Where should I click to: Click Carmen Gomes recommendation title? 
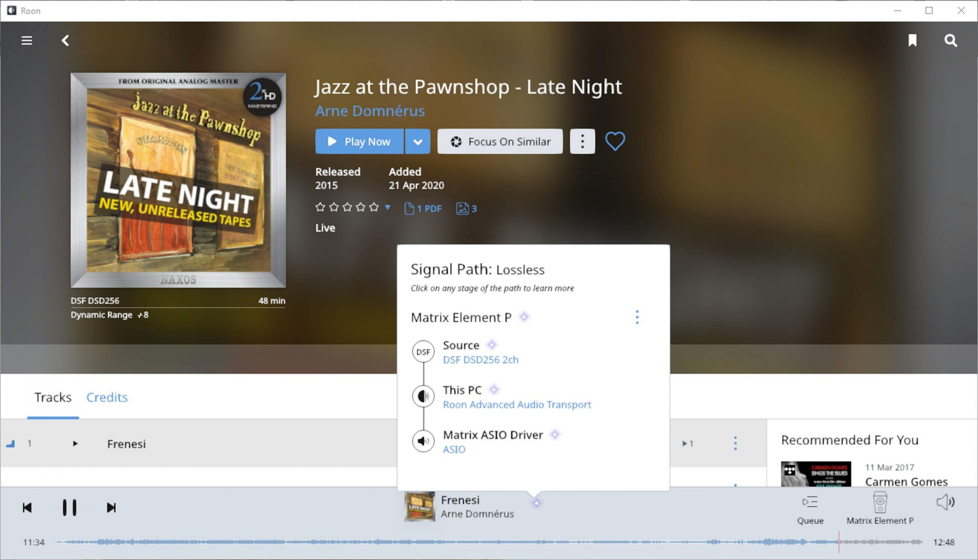(x=906, y=481)
